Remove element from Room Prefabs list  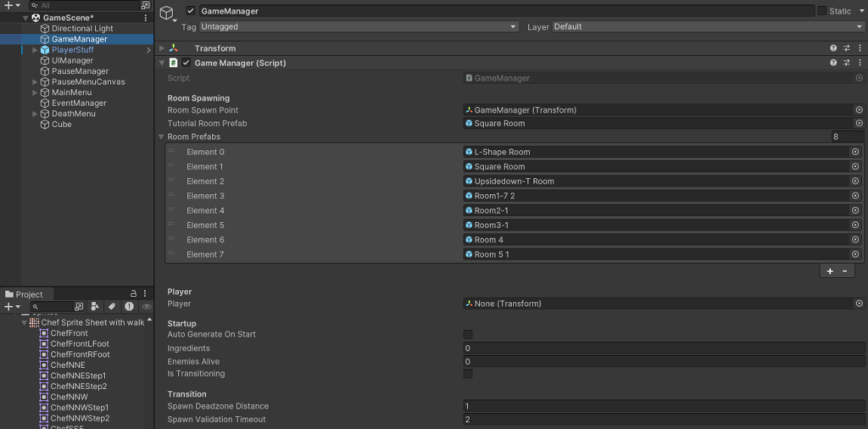point(844,271)
